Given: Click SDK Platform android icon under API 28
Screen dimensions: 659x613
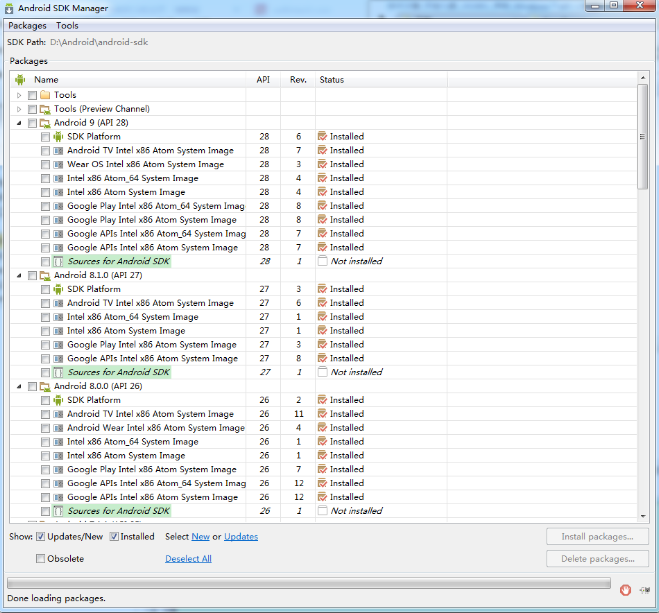Looking at the screenshot, I should 58,137.
